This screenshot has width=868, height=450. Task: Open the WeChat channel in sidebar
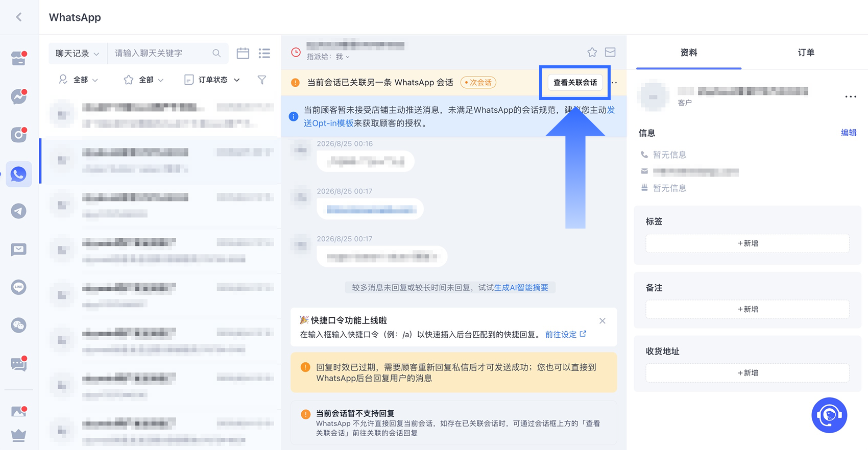coord(18,325)
